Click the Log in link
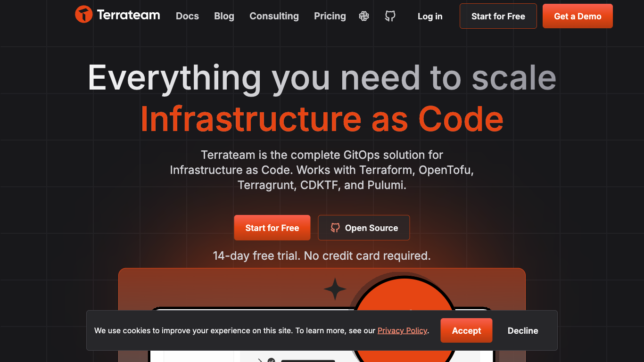This screenshot has height=362, width=644. pyautogui.click(x=430, y=16)
